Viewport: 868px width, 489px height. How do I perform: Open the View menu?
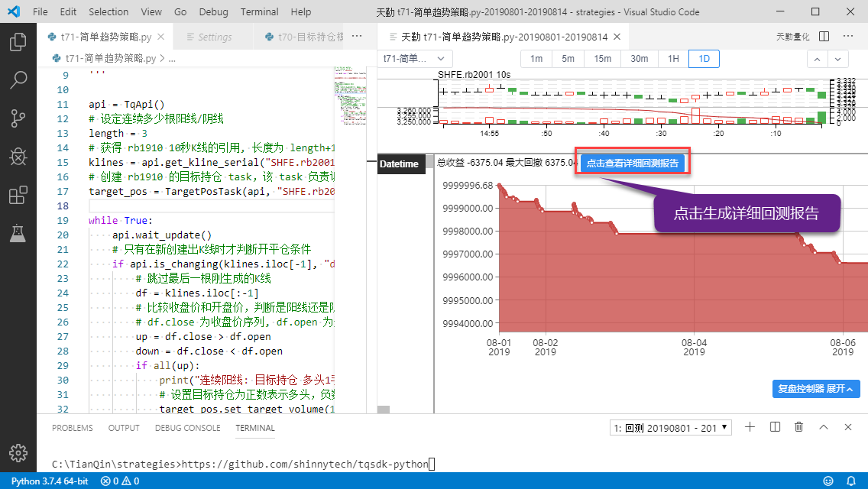pyautogui.click(x=151, y=11)
